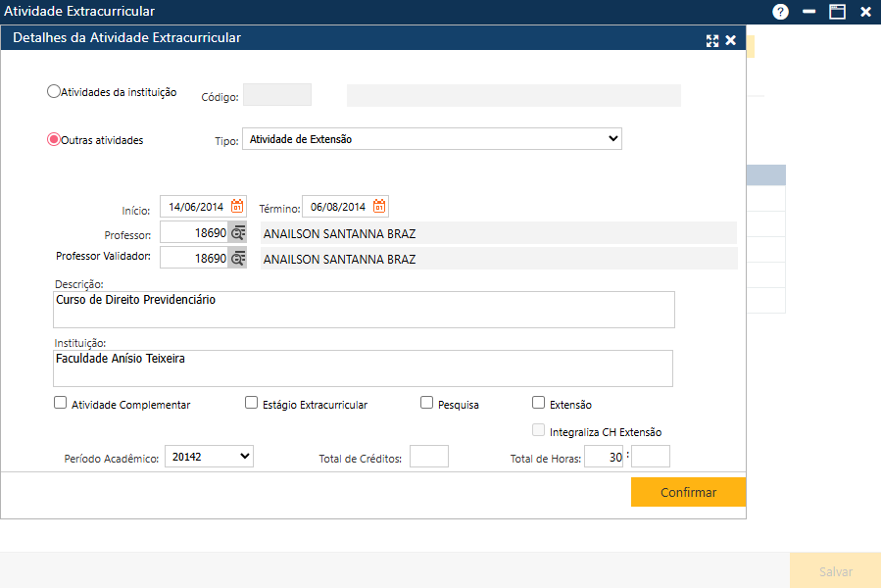Screen dimensions: 881x588
Task: Open the Término date calendar picker
Action: [x=379, y=206]
